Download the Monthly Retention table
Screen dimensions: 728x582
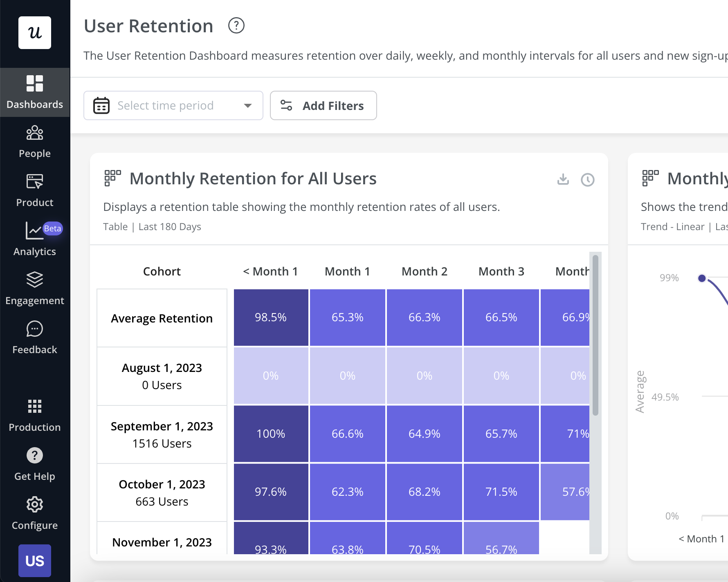tap(563, 179)
